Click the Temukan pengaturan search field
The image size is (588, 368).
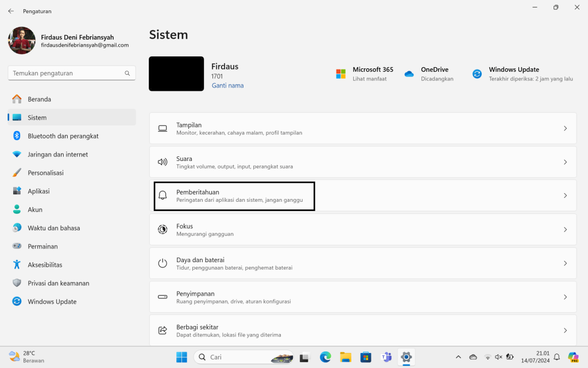[x=66, y=73]
